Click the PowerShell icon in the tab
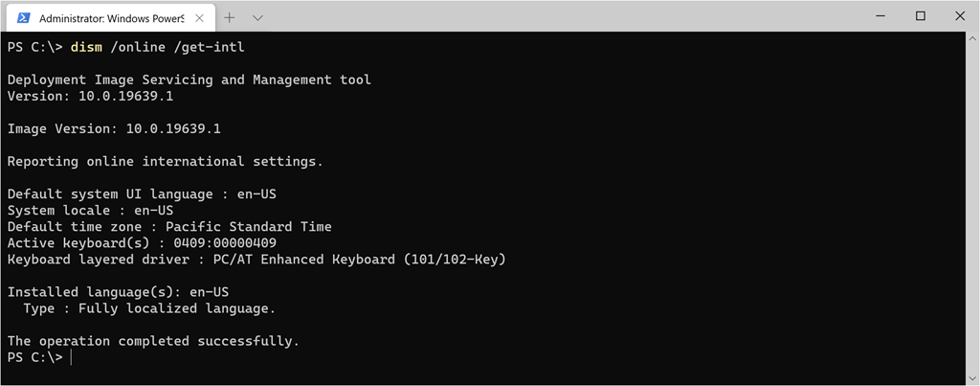This screenshot has height=386, width=980. pyautogui.click(x=24, y=17)
